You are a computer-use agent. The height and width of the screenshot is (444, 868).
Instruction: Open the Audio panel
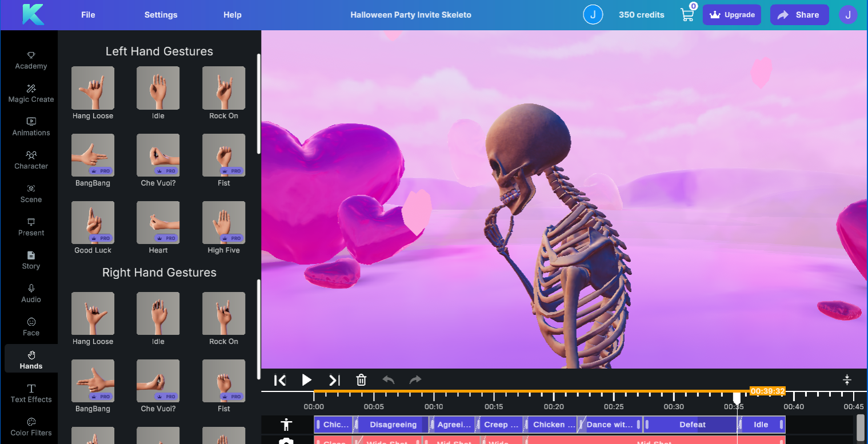(x=30, y=294)
